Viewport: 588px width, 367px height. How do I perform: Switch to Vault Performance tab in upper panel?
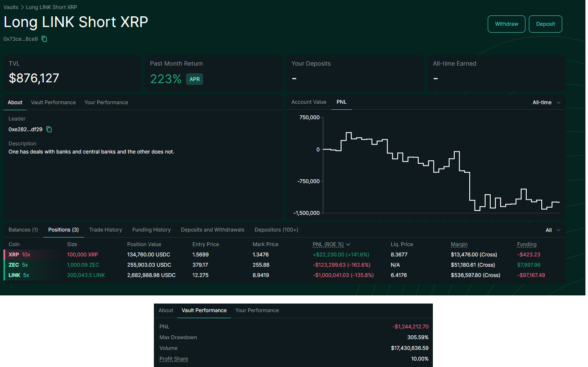point(53,102)
